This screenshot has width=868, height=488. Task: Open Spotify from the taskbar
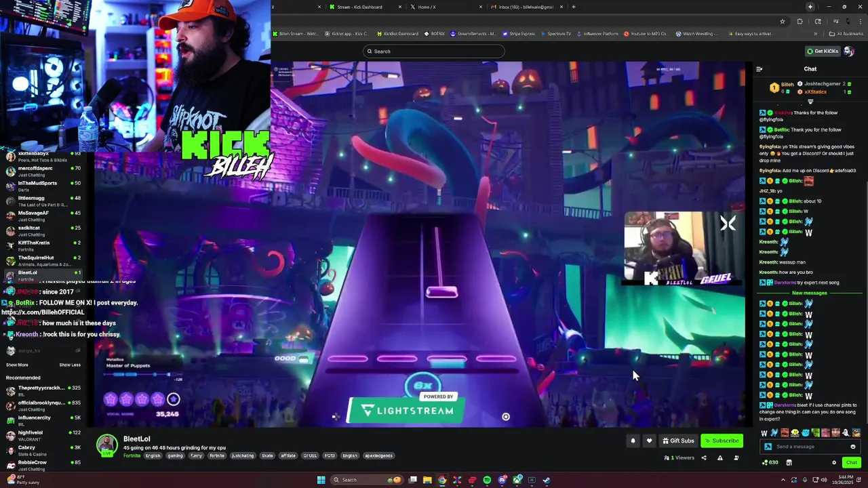pos(487,480)
